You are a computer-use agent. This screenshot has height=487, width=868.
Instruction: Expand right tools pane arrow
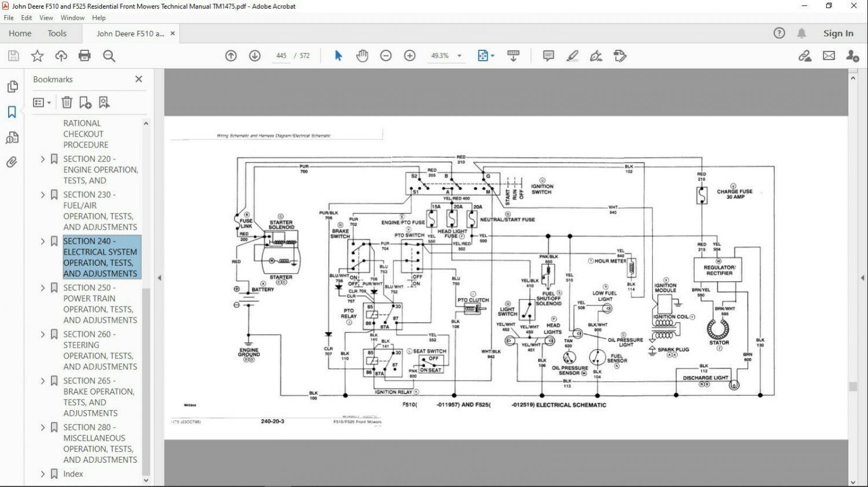coord(862,278)
